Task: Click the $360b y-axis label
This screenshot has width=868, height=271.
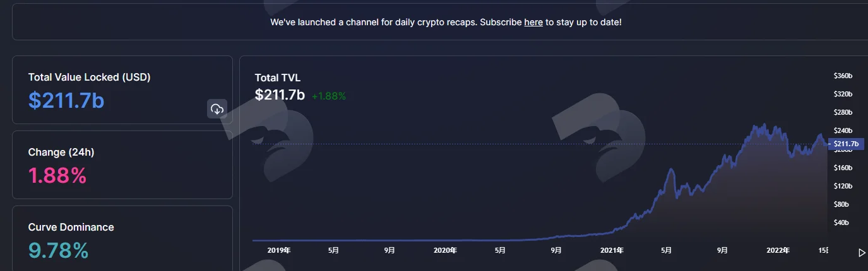Action: (x=843, y=76)
